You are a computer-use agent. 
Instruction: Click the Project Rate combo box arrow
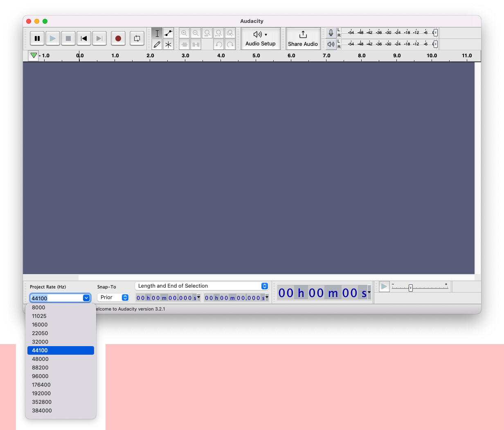[x=86, y=298]
